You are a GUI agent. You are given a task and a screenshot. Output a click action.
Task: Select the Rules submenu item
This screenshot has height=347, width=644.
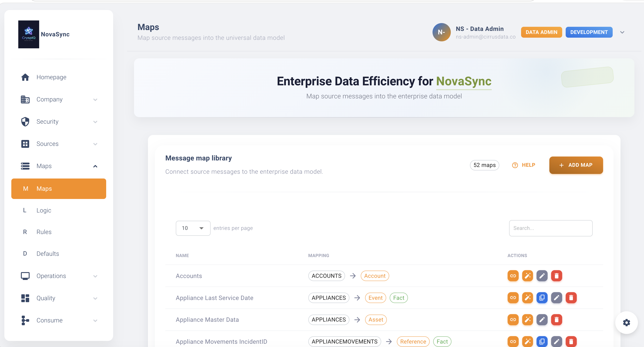pyautogui.click(x=59, y=232)
